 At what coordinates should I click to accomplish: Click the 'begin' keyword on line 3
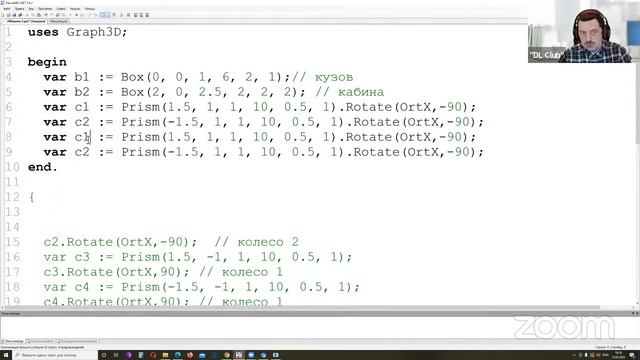(x=47, y=62)
